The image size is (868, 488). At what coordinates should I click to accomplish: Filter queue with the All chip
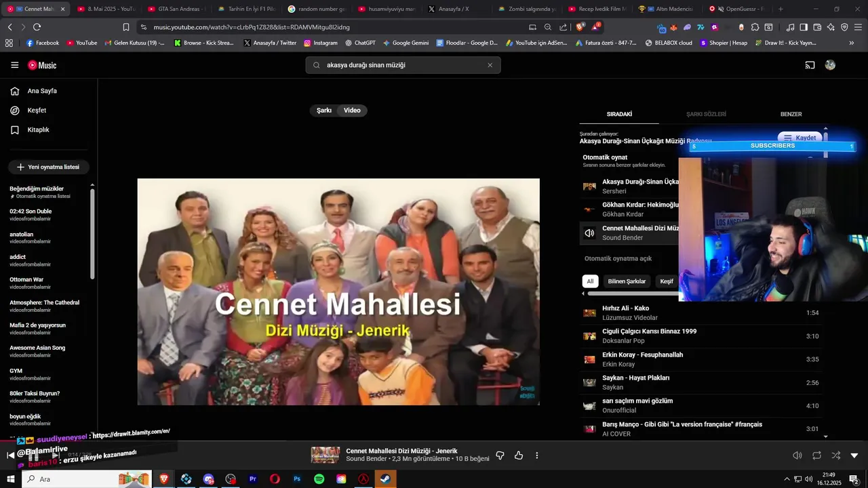(590, 281)
